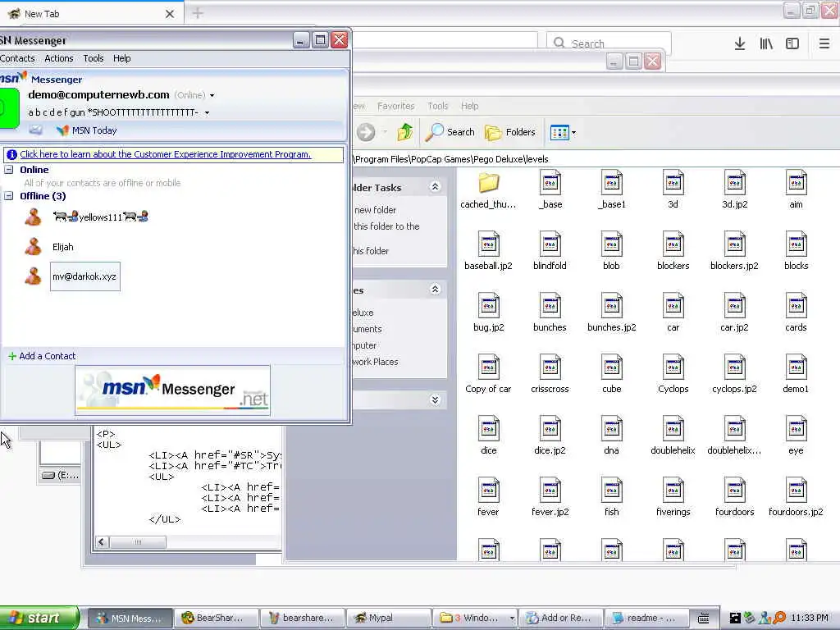Click the horizontal scrollbar left arrow
This screenshot has height=630, width=840.
102,542
